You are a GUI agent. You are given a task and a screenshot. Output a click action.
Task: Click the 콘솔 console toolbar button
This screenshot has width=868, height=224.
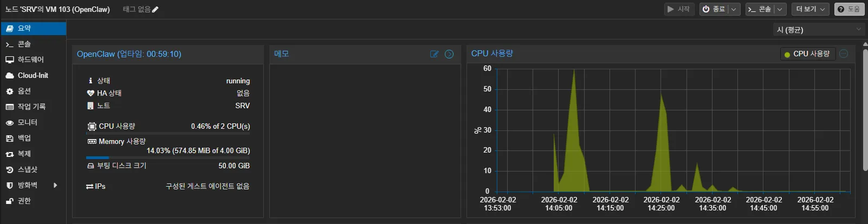[760, 9]
